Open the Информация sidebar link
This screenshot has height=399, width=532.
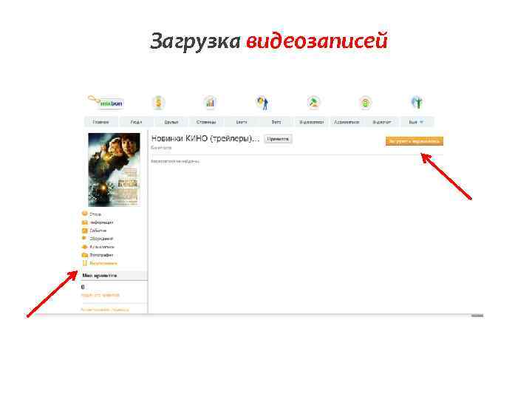point(101,222)
